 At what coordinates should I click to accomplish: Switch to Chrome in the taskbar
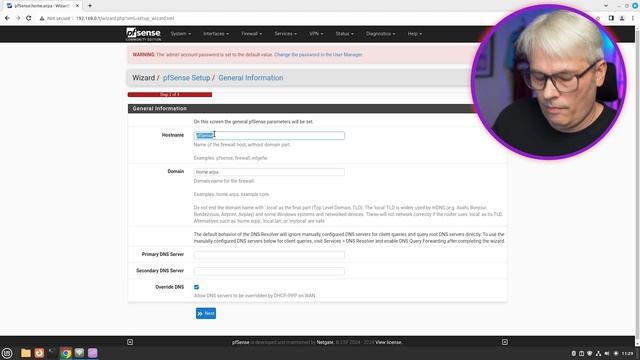66,353
